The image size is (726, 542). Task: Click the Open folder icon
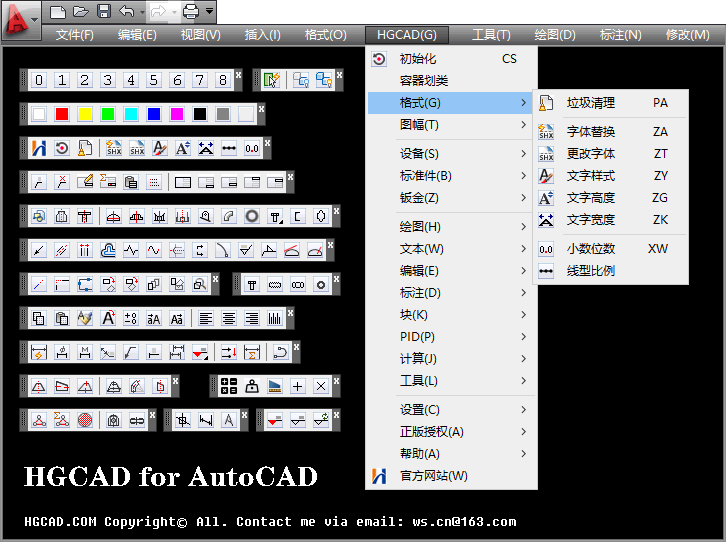click(81, 12)
